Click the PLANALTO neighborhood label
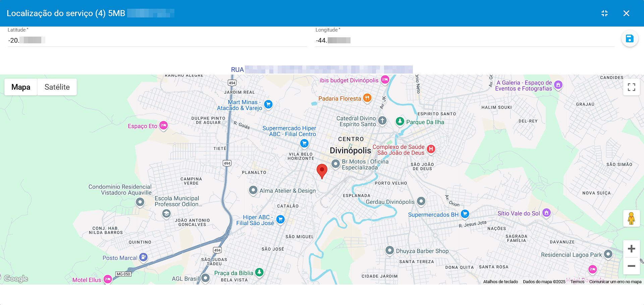The width and height of the screenshot is (644, 305). (254, 173)
